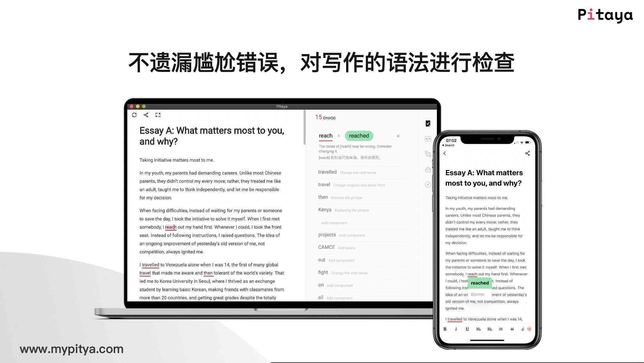The width and height of the screenshot is (644, 363).
Task: Click the 15 errors counter on mobile toolbar
Action: point(529,329)
